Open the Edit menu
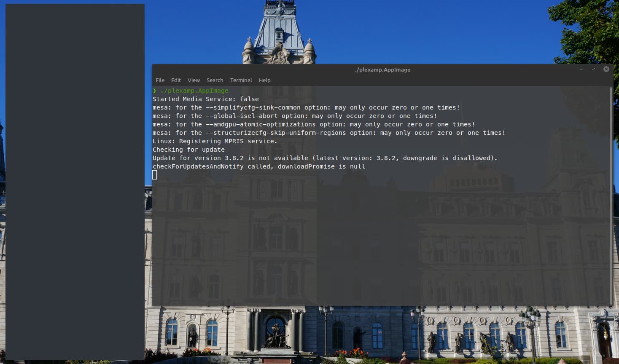 coord(176,80)
